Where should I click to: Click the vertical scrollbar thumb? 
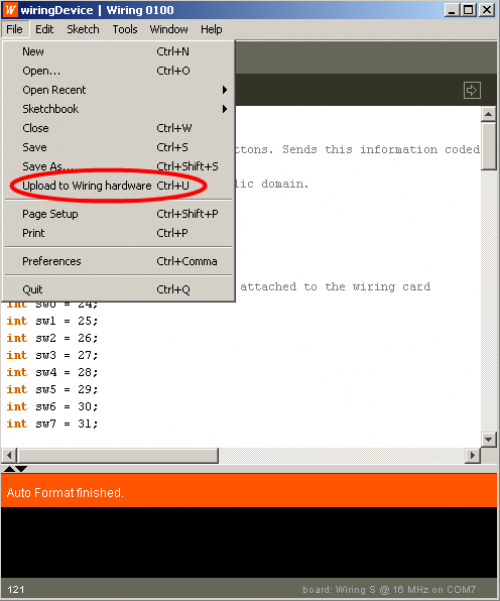coord(488,146)
